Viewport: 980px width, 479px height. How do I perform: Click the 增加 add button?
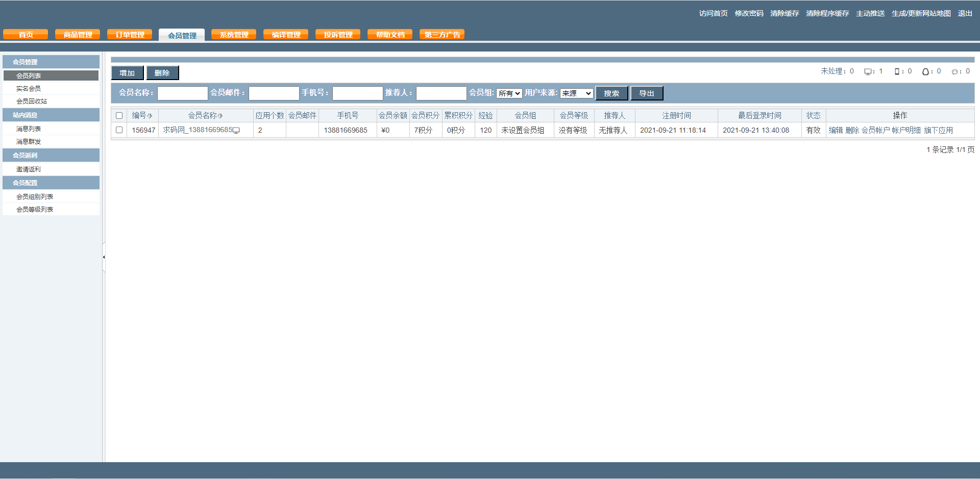(x=127, y=73)
